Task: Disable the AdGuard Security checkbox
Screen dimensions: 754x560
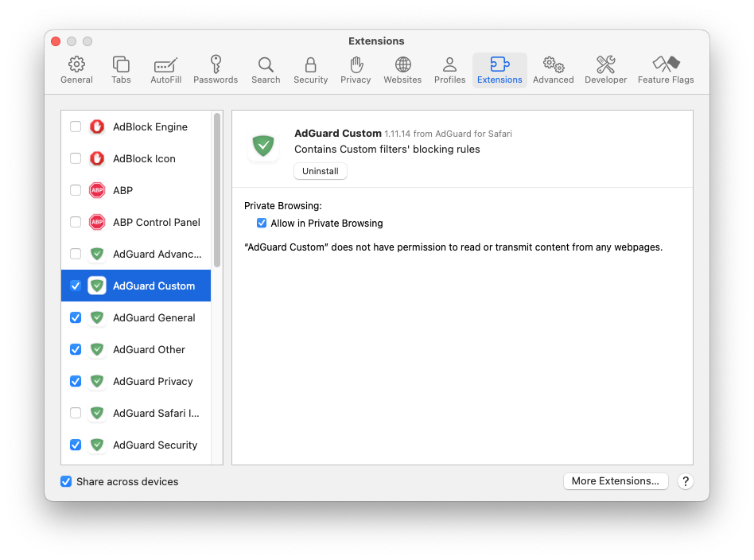Action: [x=76, y=445]
